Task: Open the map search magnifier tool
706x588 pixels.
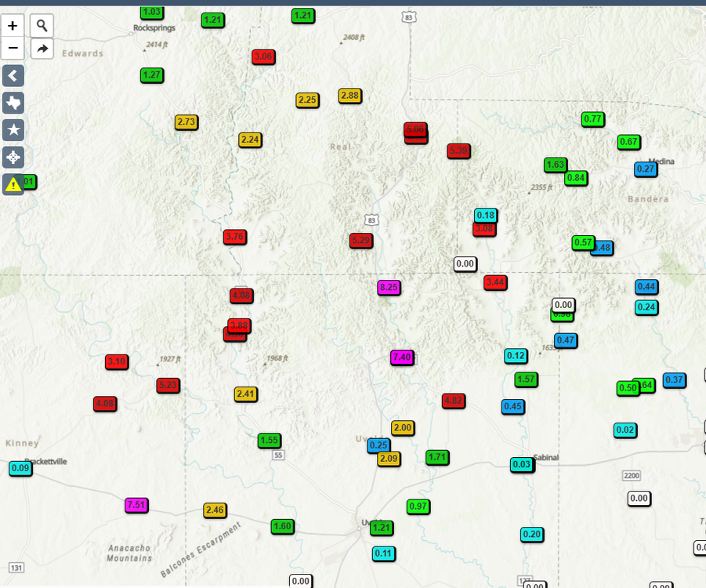Action: (x=42, y=25)
